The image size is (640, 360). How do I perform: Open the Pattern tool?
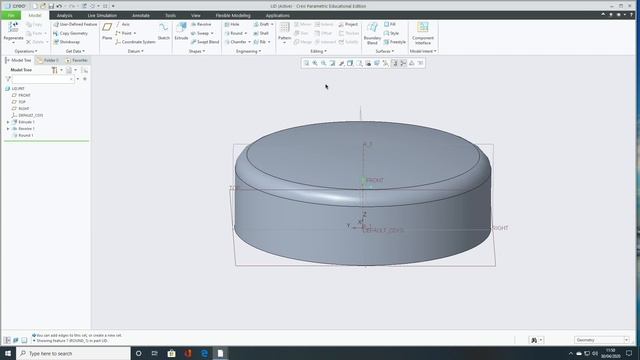coord(284,31)
